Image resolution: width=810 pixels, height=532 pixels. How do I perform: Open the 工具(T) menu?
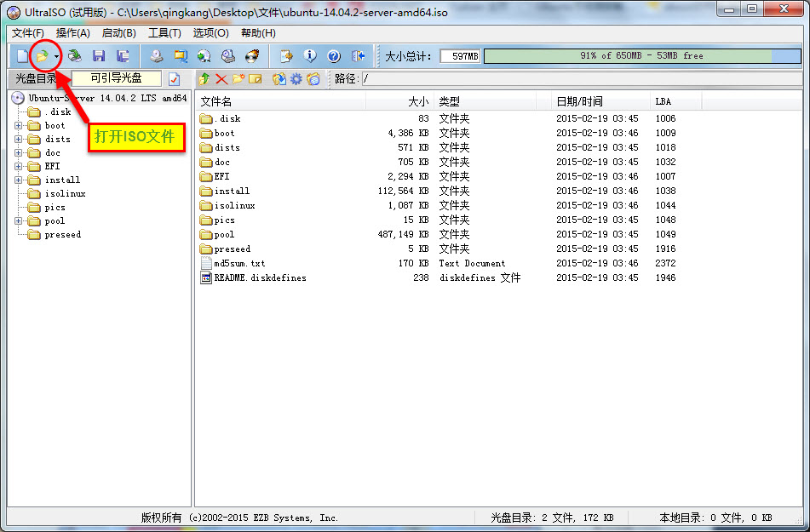[164, 33]
